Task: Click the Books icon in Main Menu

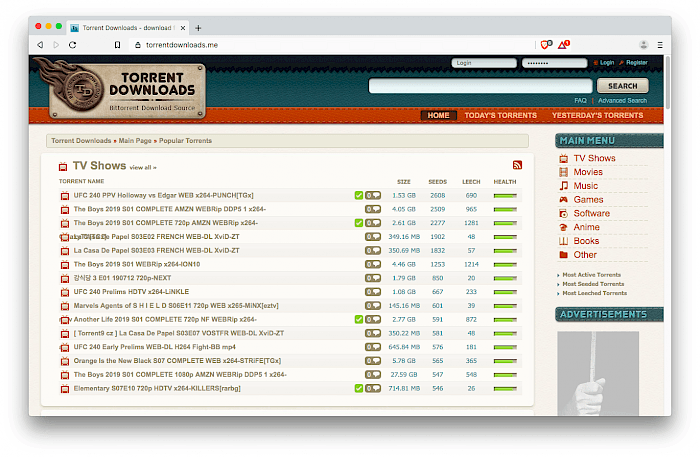Action: click(x=564, y=241)
